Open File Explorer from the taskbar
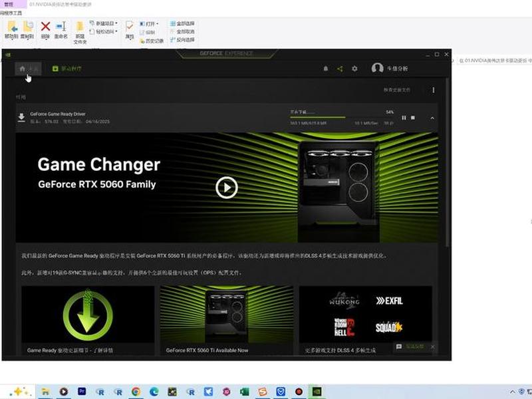This screenshot has width=532, height=399. (45, 392)
